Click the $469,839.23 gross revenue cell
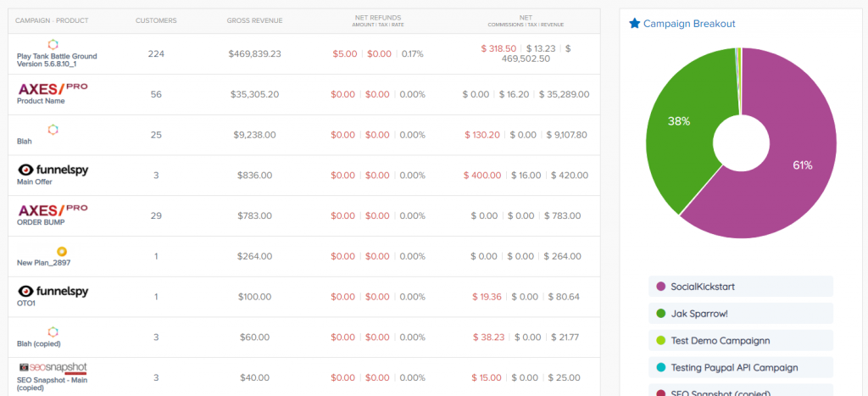This screenshot has width=868, height=396. pos(254,53)
